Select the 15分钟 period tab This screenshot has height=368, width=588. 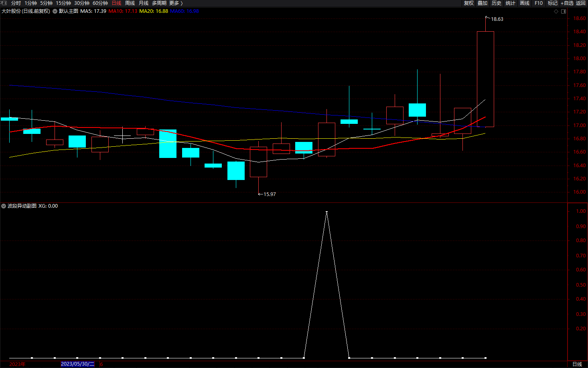[63, 3]
